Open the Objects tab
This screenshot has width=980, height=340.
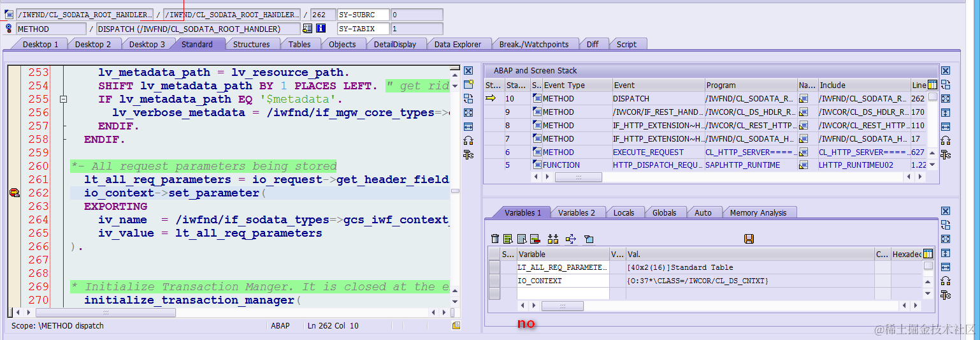click(x=342, y=44)
